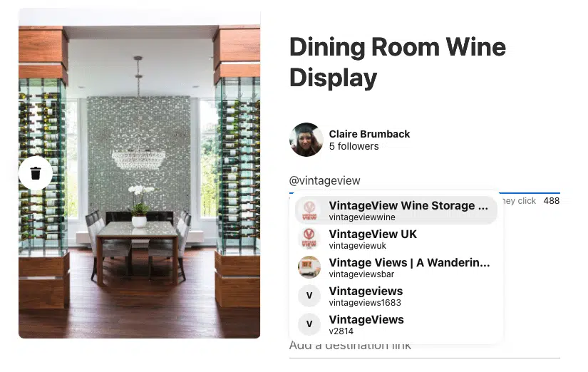Viewport: 588px width, 372px height.
Task: Click the vintageviewwine username text
Action: pyautogui.click(x=362, y=217)
